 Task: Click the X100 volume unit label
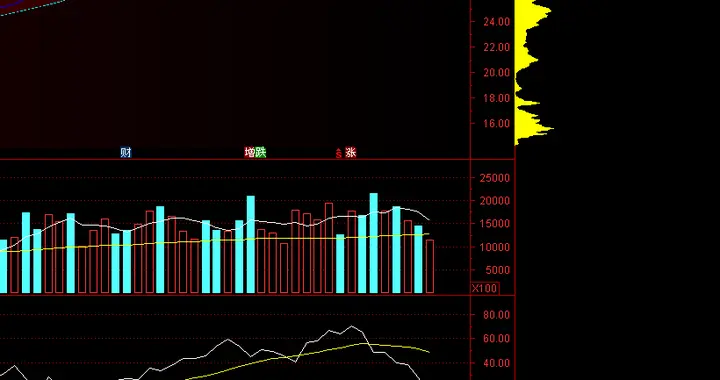[x=485, y=288]
